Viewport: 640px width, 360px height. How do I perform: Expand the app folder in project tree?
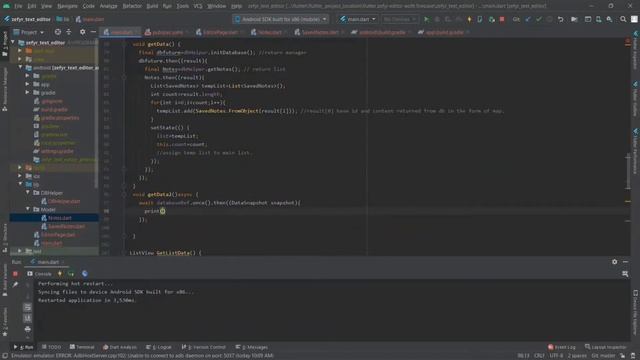tap(27, 84)
